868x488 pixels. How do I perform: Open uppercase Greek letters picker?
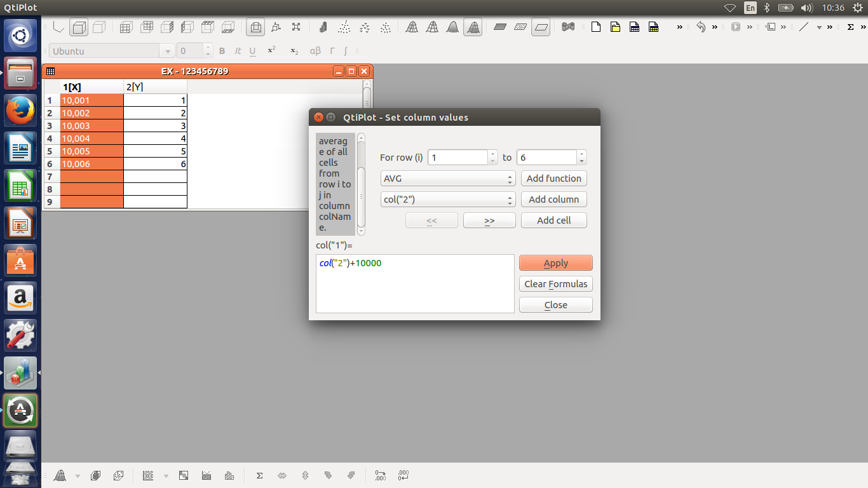pyautogui.click(x=332, y=51)
